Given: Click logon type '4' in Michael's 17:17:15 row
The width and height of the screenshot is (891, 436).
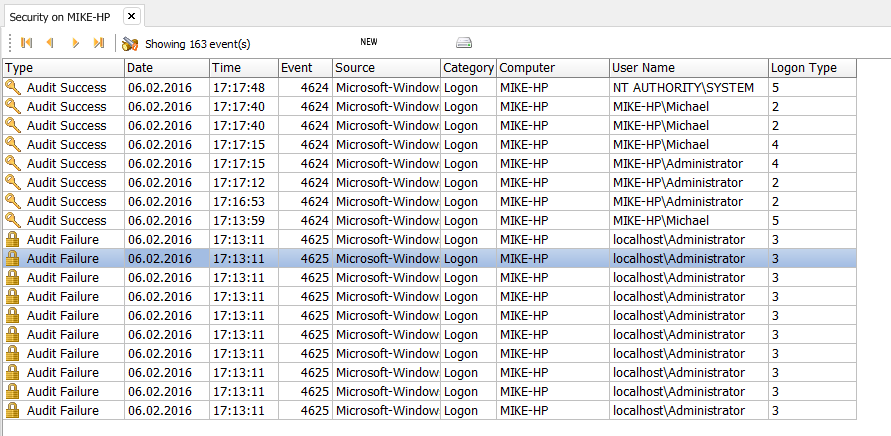Looking at the screenshot, I should (776, 144).
